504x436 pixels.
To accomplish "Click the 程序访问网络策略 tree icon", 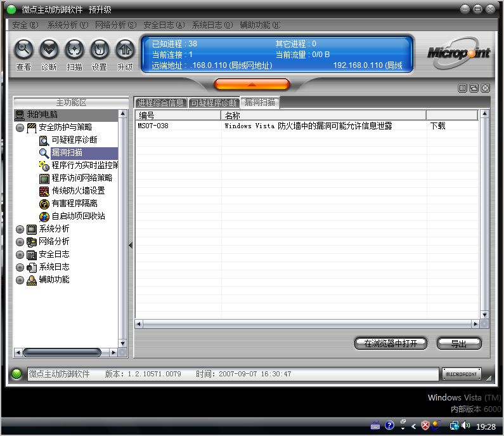I will pyautogui.click(x=44, y=178).
